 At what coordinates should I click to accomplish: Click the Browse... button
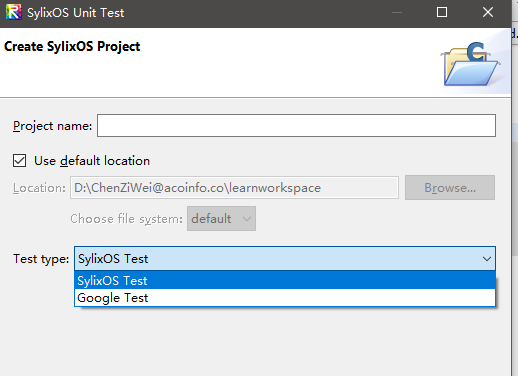pos(450,188)
